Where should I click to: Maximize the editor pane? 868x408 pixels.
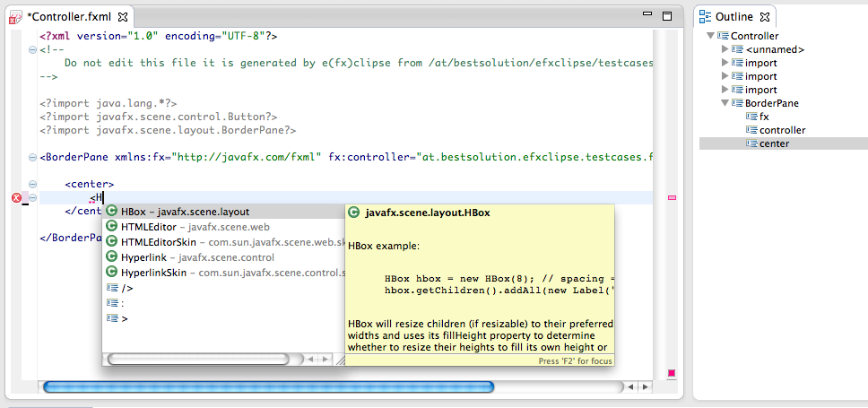tap(667, 16)
